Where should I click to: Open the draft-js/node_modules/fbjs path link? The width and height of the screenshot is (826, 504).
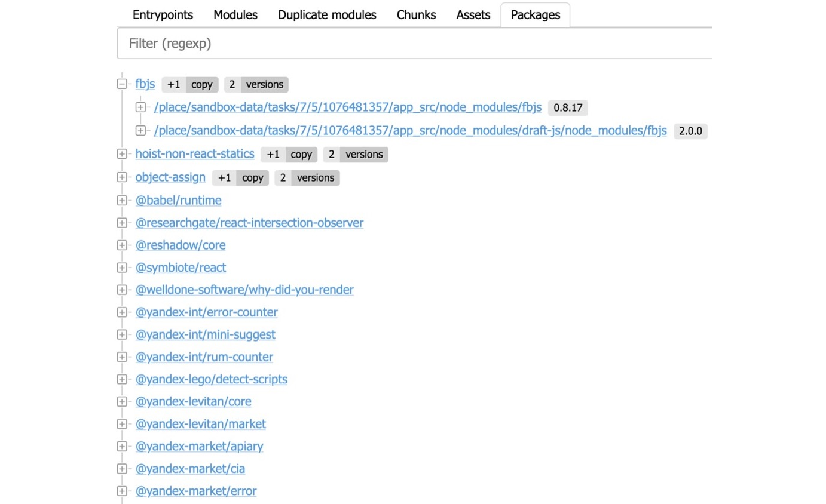[411, 131]
